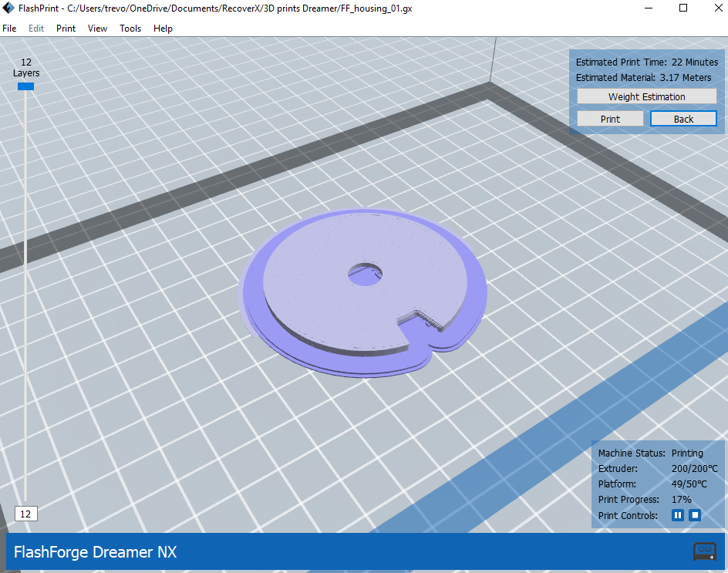Open the Edit menu
Viewport: 728px width, 573px height.
[35, 29]
